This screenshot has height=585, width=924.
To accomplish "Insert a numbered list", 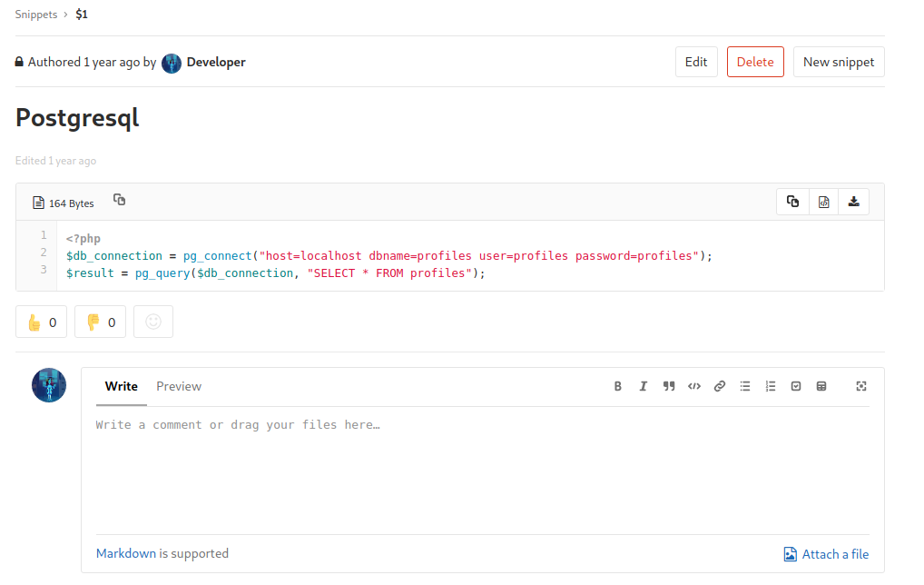I will click(x=771, y=386).
